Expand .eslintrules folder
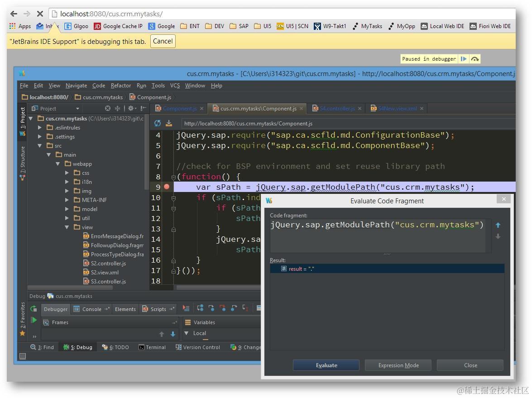This screenshot has height=398, width=532. (40, 128)
